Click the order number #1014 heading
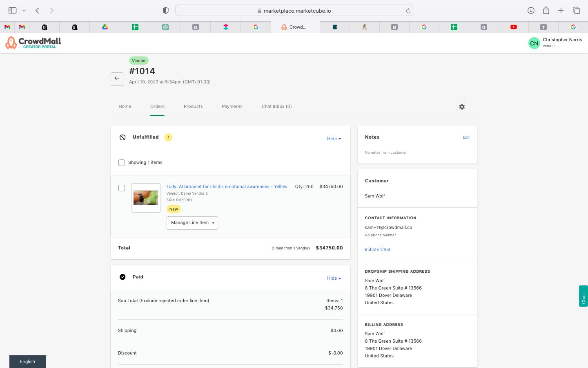 142,71
